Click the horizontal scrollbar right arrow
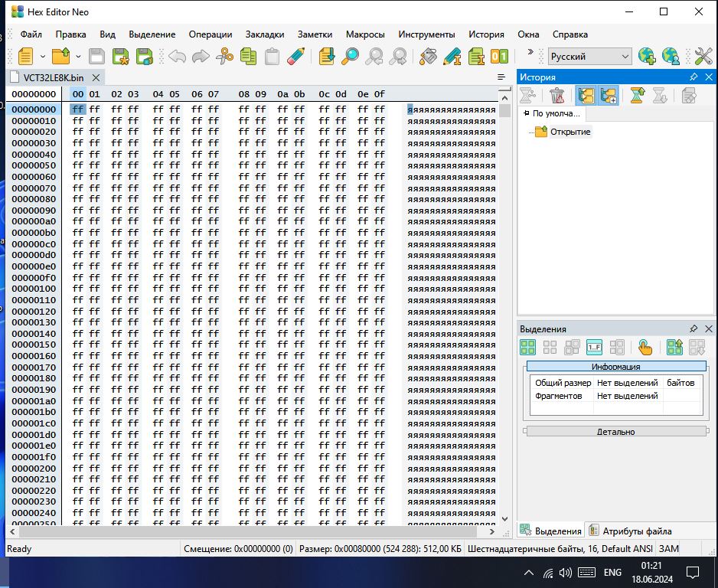This screenshot has width=718, height=588. point(491,531)
